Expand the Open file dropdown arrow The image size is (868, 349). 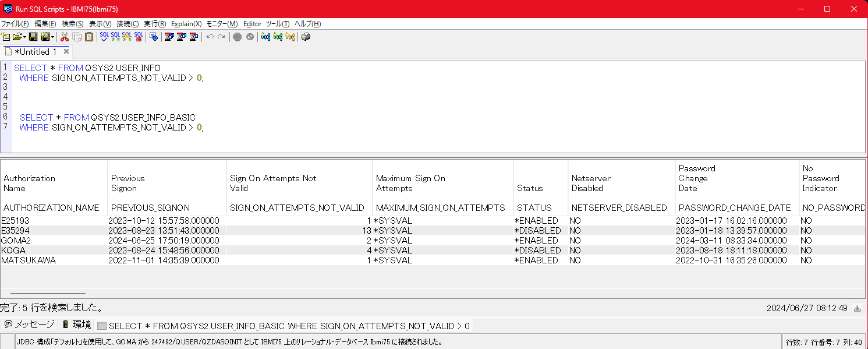point(25,37)
